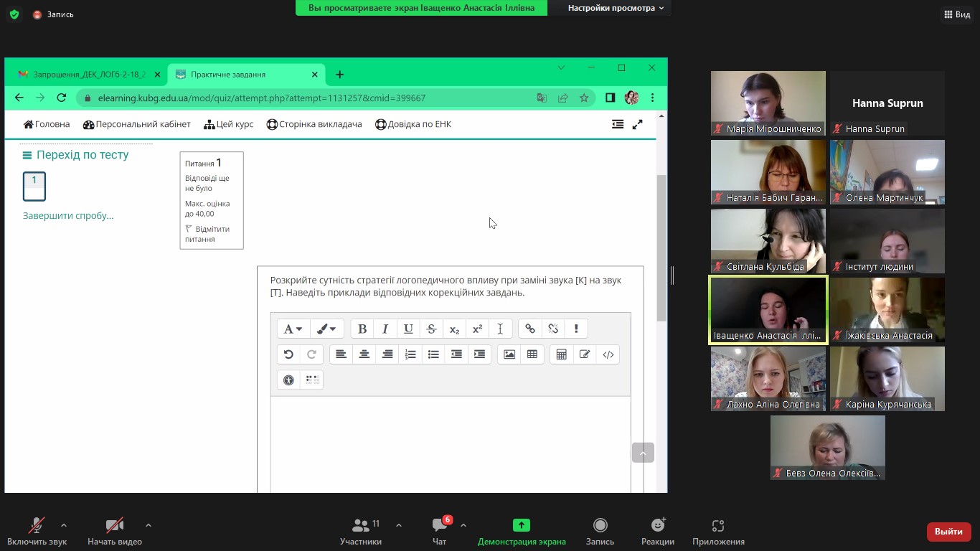Expand the text color dropdown

point(327,329)
